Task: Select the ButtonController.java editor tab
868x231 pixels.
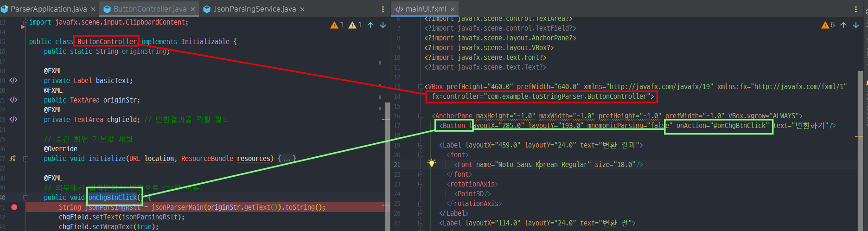Action: coord(150,9)
